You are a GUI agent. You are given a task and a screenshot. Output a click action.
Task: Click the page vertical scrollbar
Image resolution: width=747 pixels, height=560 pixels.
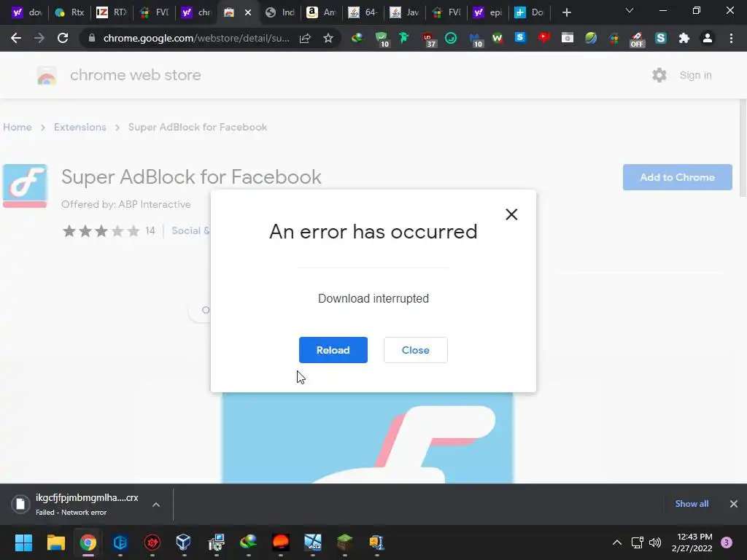743,147
